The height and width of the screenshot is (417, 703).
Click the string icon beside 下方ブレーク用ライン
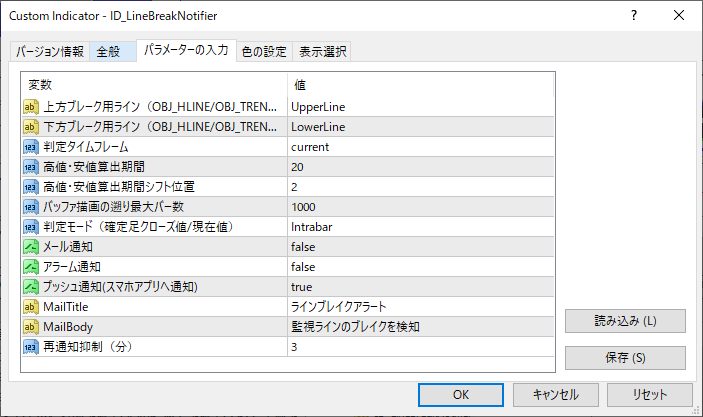tap(31, 126)
